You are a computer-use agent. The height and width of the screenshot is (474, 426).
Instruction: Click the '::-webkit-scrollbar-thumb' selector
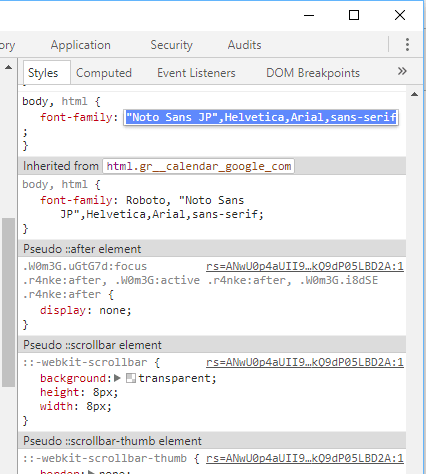(105, 458)
